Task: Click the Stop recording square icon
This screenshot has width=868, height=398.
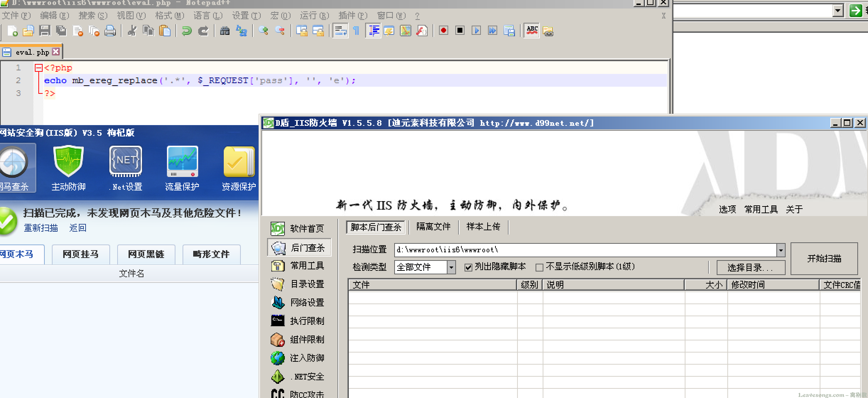Action: pos(460,31)
